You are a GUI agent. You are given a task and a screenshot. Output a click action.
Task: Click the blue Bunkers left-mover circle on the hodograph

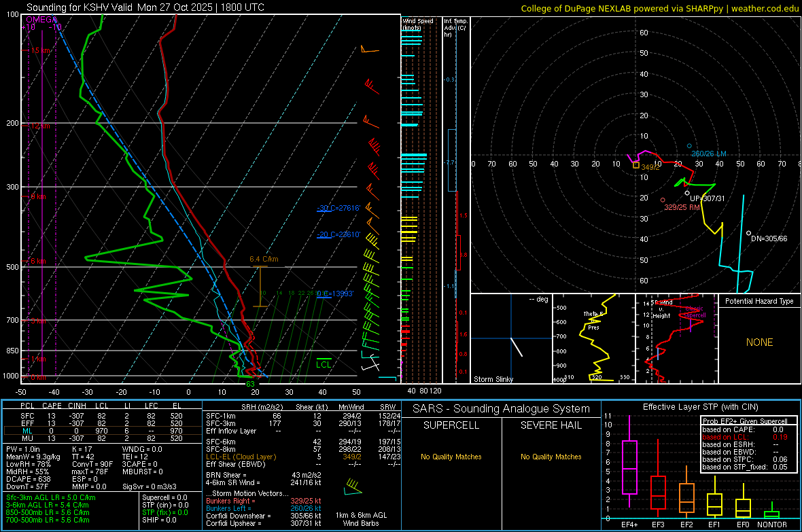pyautogui.click(x=689, y=146)
